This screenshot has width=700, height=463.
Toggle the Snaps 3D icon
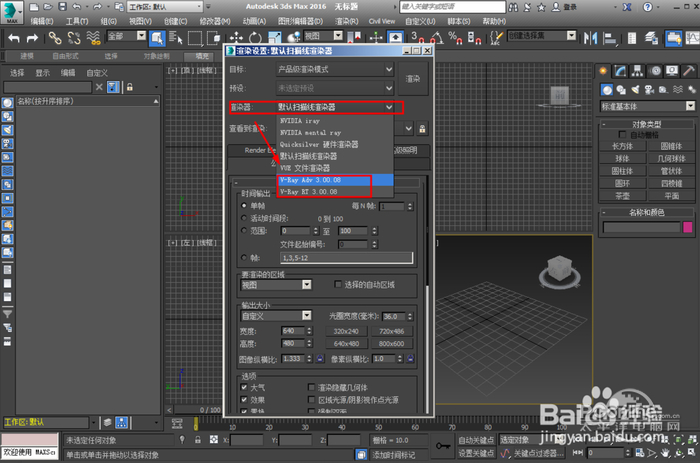click(x=418, y=38)
